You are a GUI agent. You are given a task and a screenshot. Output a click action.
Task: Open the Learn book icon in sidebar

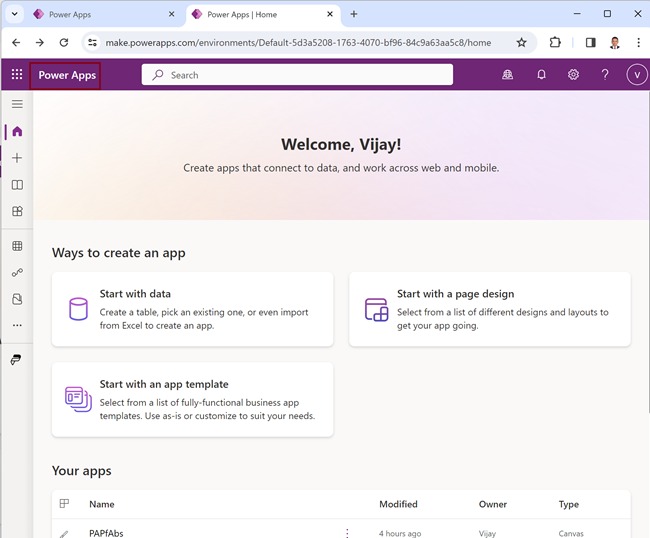pos(17,185)
